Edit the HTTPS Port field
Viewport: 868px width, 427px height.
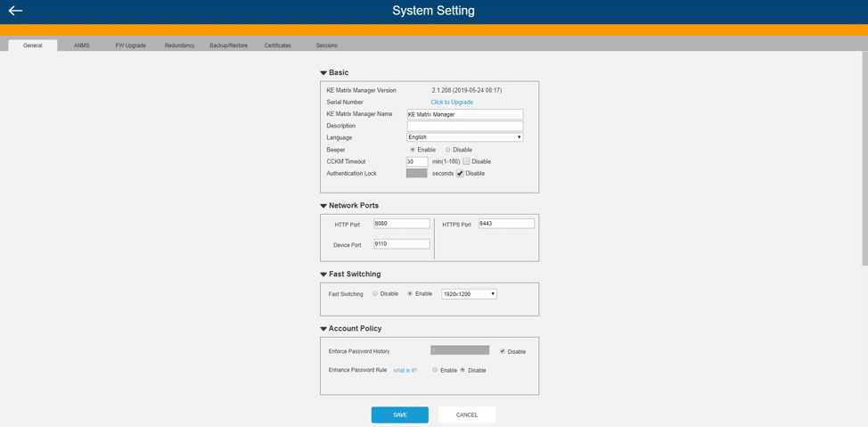pyautogui.click(x=506, y=223)
